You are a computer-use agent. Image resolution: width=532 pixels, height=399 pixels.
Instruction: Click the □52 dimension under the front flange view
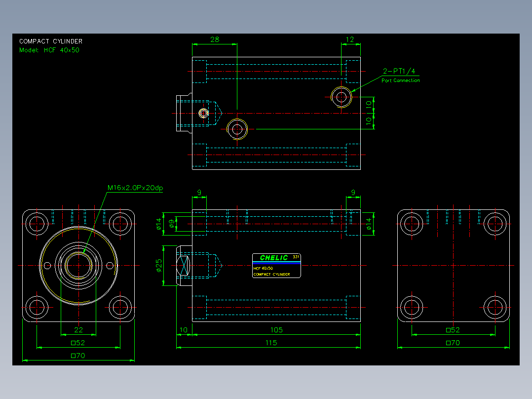[x=78, y=343]
